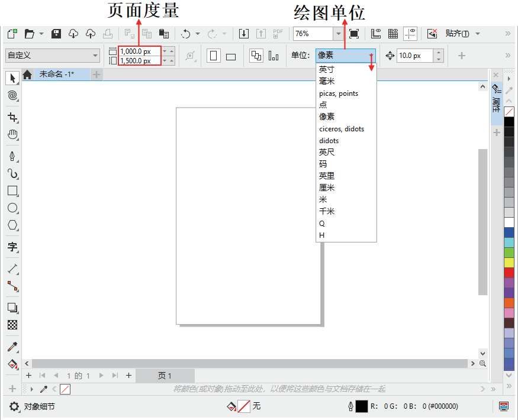Screen dimensions: 518x420
Task: Select the Rectangle tool
Action: click(12, 191)
